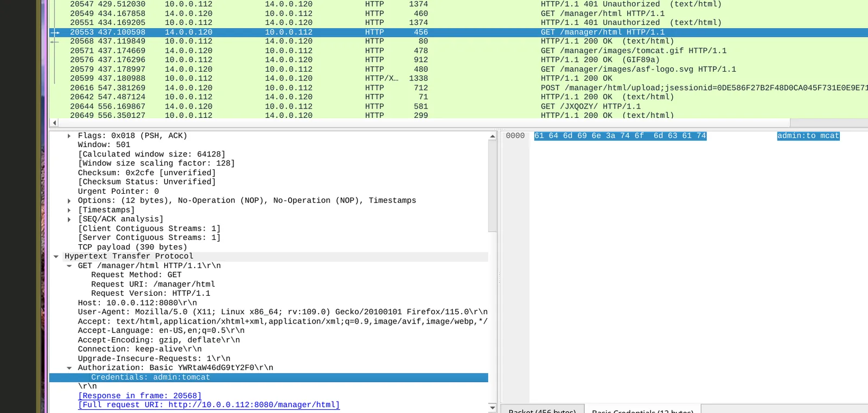Screen dimensions: 868x413
Task: Open the Full request URI link
Action: 209,405
